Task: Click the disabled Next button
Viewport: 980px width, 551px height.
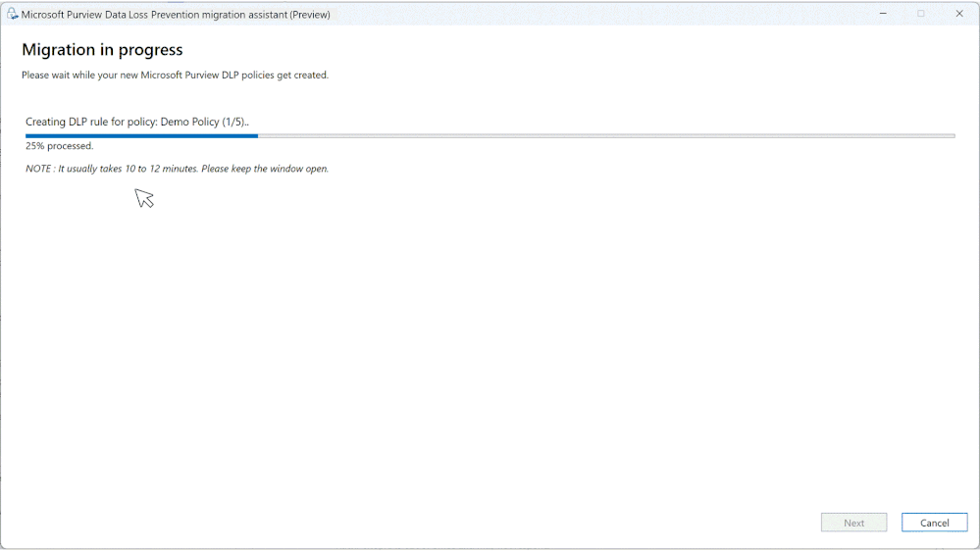Action: click(x=853, y=523)
